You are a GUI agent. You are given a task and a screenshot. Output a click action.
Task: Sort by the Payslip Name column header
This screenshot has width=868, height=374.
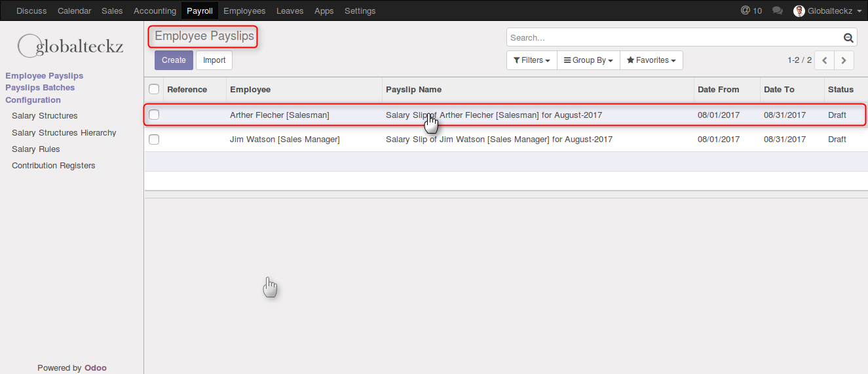pos(413,89)
